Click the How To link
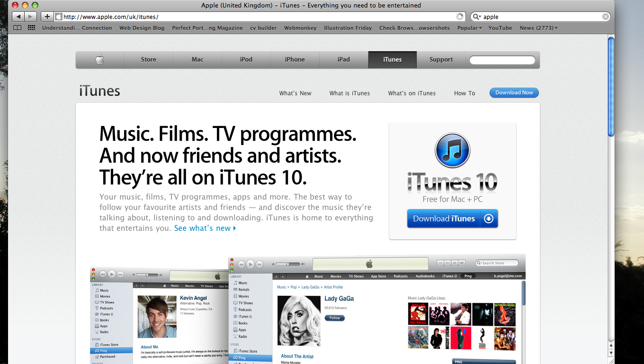This screenshot has height=364, width=644. (x=465, y=93)
